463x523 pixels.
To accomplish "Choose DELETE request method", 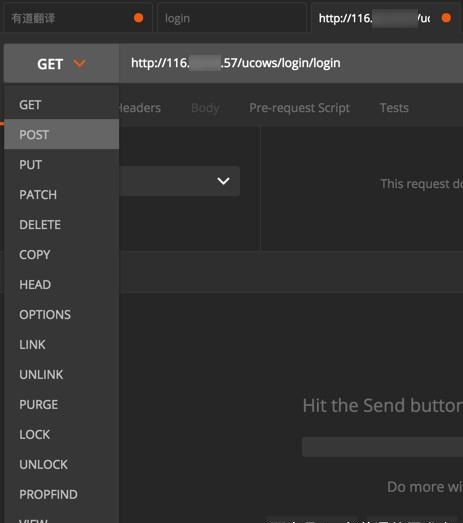I will click(x=61, y=224).
